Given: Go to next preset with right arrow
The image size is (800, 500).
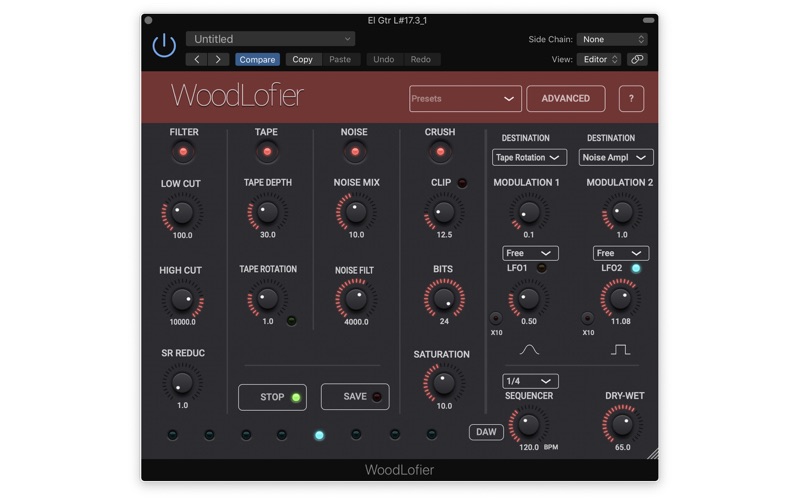Looking at the screenshot, I should coord(218,59).
